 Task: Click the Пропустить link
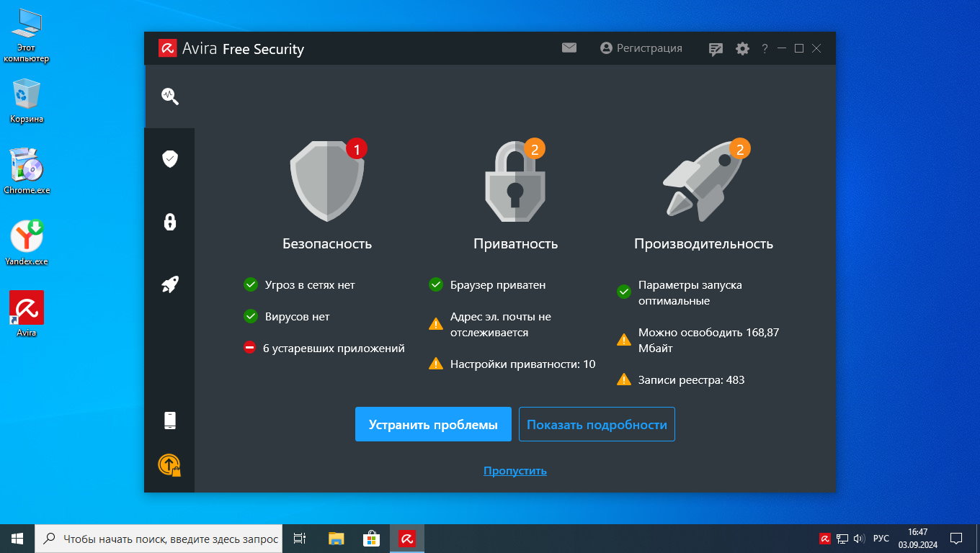click(x=515, y=471)
